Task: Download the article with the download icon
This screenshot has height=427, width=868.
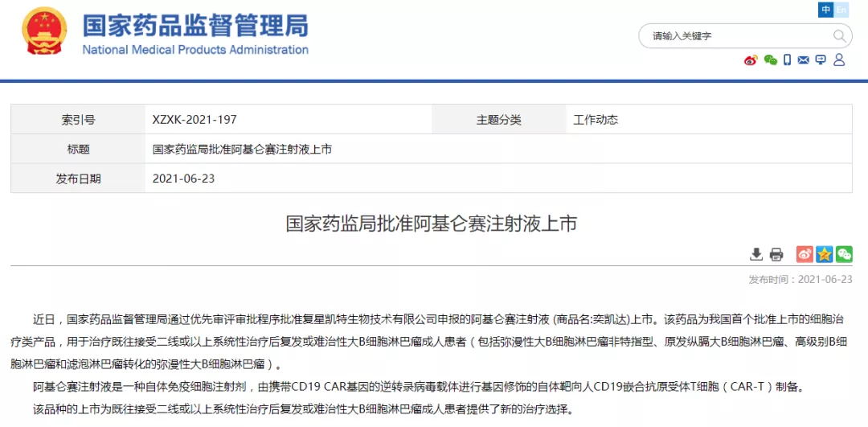Action: (x=756, y=255)
